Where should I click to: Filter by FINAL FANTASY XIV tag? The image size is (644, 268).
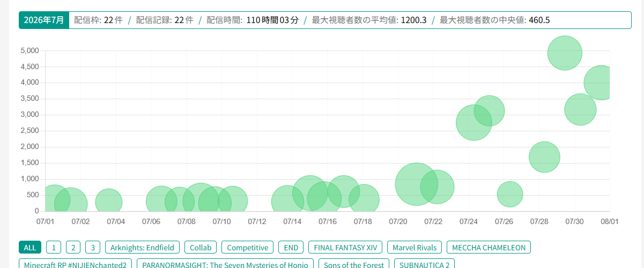(345, 247)
